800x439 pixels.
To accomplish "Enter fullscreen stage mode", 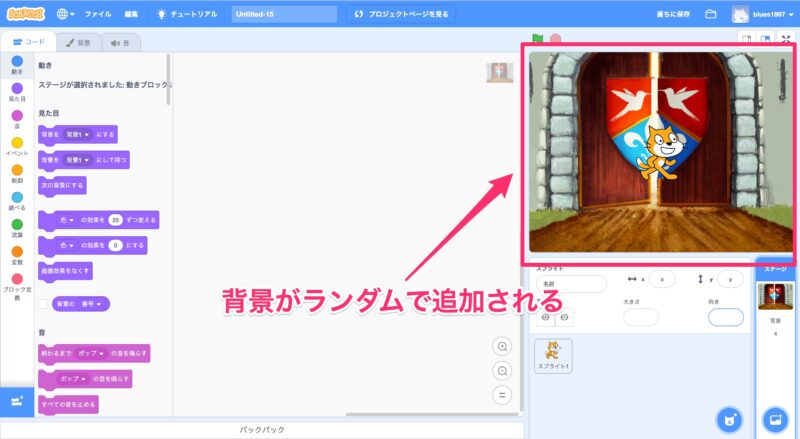I will [x=784, y=40].
